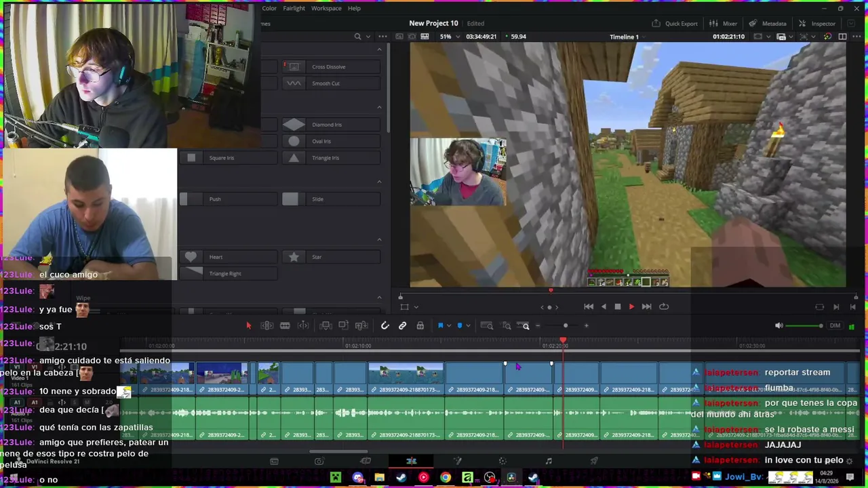Activate the Trim Edit Mode tool

click(x=267, y=326)
